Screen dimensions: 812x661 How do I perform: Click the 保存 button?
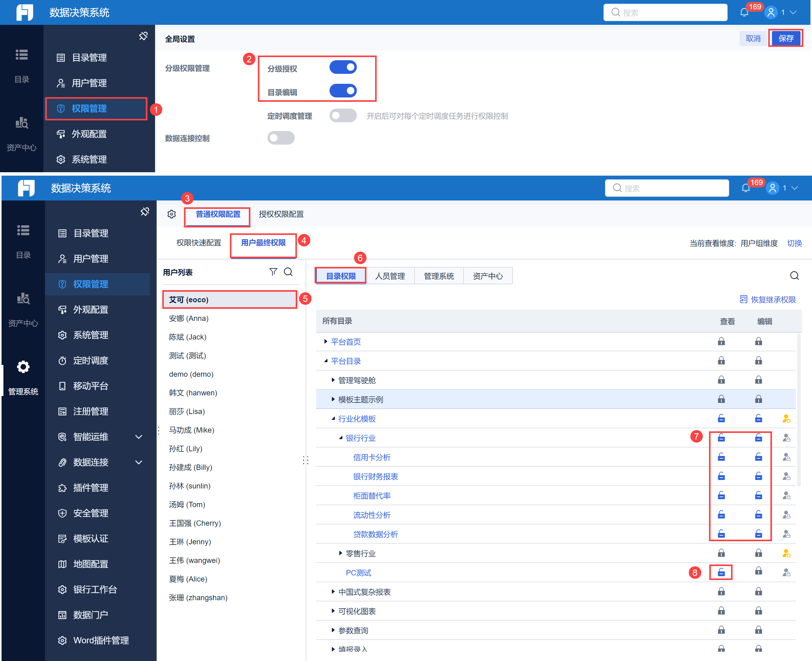(x=786, y=38)
